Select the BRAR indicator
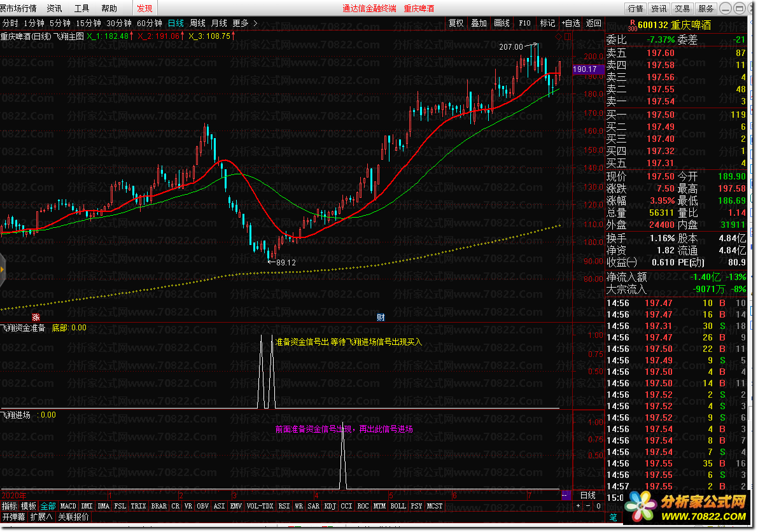The height and width of the screenshot is (532, 758). [159, 506]
